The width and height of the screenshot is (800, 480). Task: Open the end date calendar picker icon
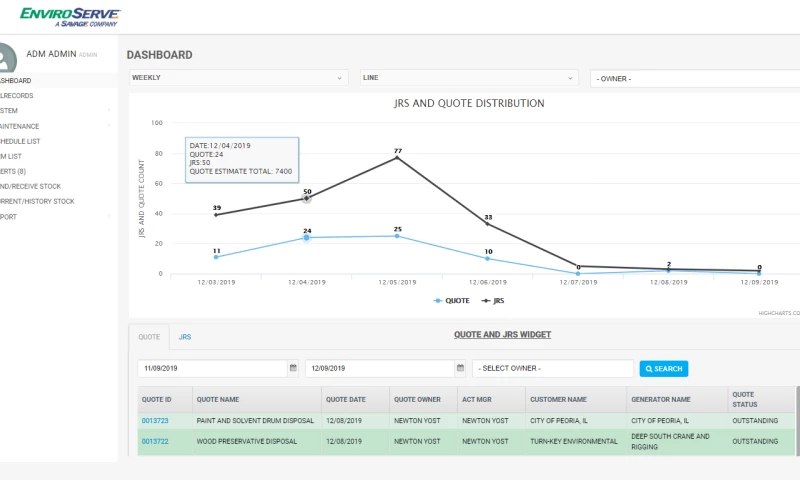point(461,368)
